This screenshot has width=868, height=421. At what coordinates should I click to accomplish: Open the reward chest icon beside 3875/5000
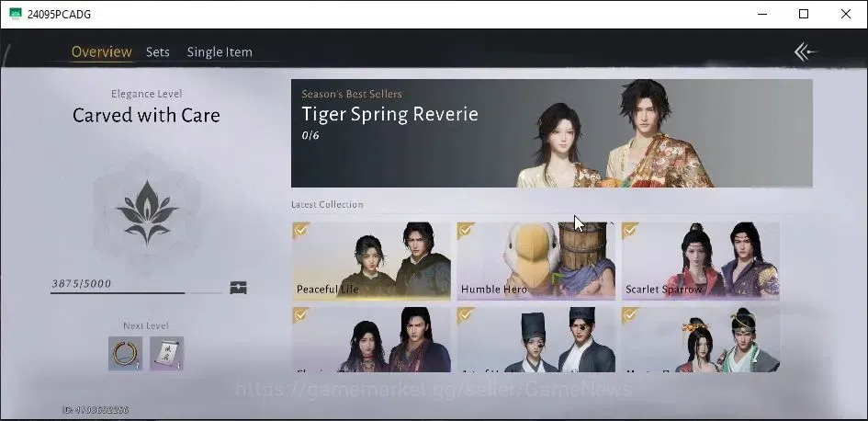tap(238, 288)
